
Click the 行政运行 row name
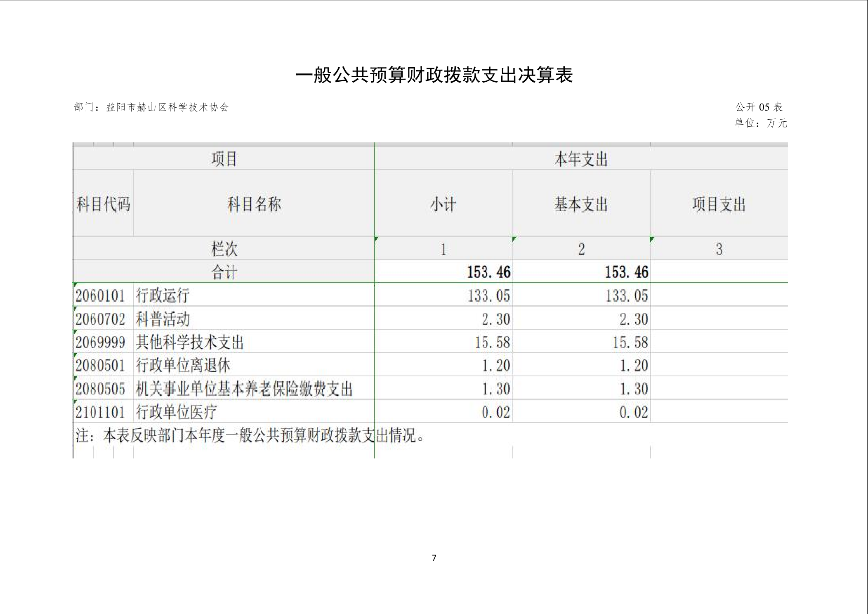163,295
